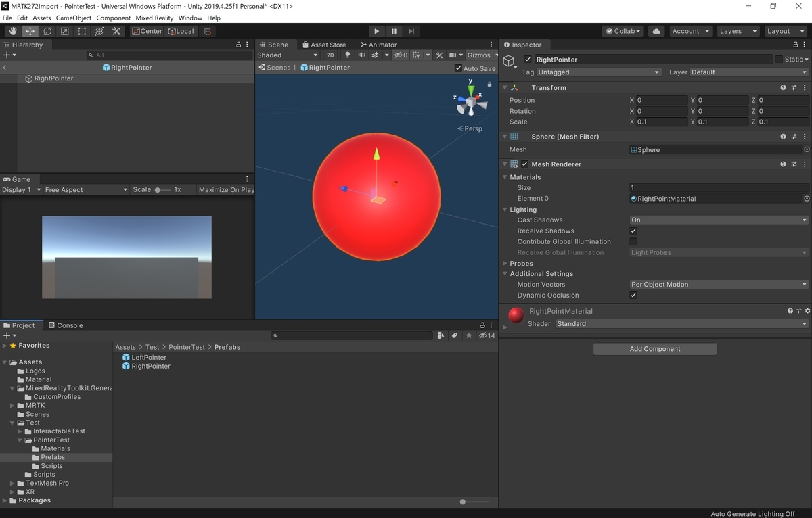Image resolution: width=812 pixels, height=518 pixels.
Task: Open the Cast Shadows dropdown
Action: click(x=719, y=220)
